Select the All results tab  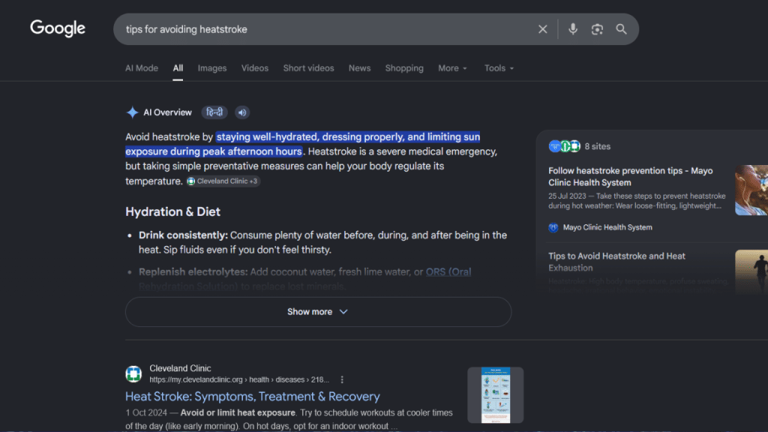coord(178,68)
